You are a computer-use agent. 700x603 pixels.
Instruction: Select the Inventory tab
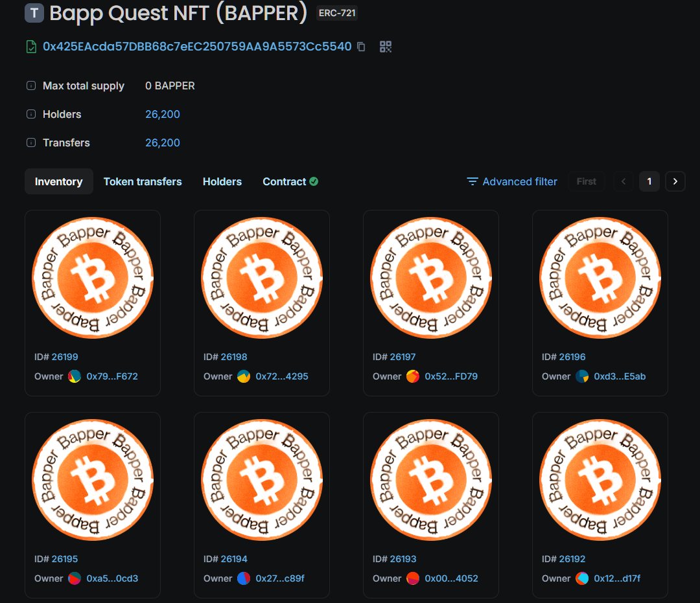pyautogui.click(x=59, y=181)
